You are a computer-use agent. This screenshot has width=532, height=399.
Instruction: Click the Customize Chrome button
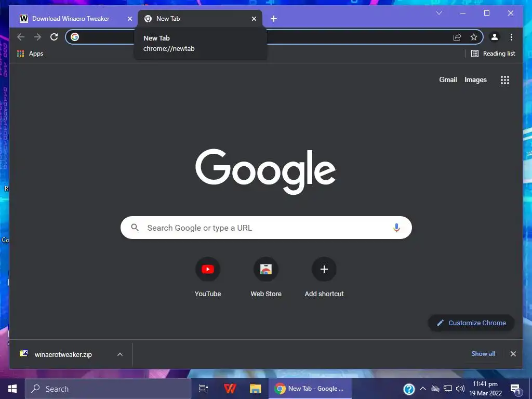tap(471, 323)
